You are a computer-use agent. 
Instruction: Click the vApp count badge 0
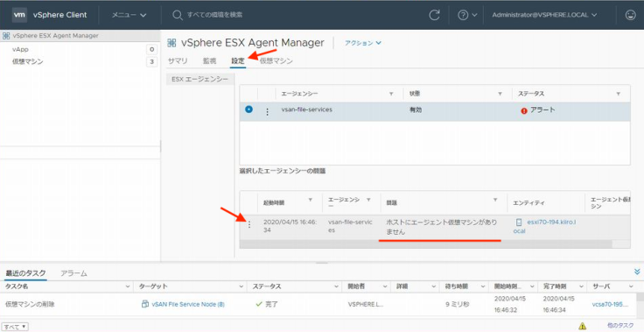coord(152,50)
